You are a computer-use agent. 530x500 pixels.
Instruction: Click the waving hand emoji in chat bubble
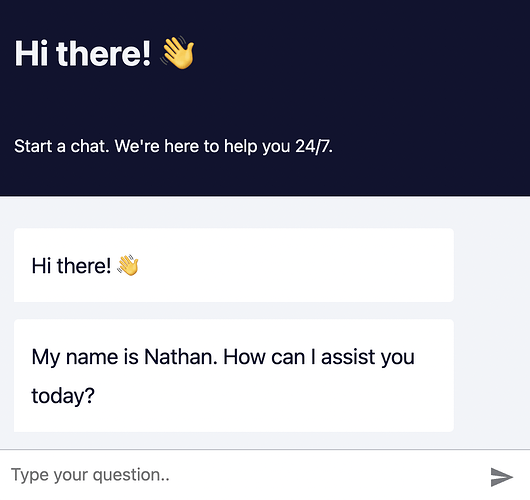tap(128, 265)
